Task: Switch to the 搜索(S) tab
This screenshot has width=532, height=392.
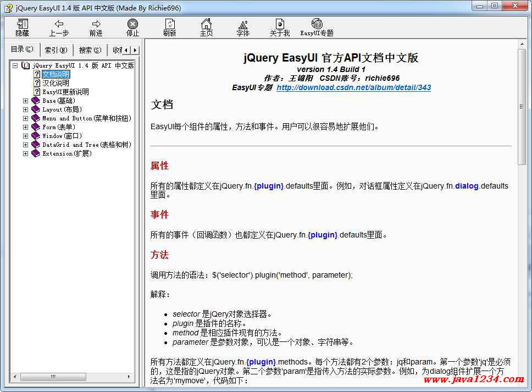Action: 90,50
